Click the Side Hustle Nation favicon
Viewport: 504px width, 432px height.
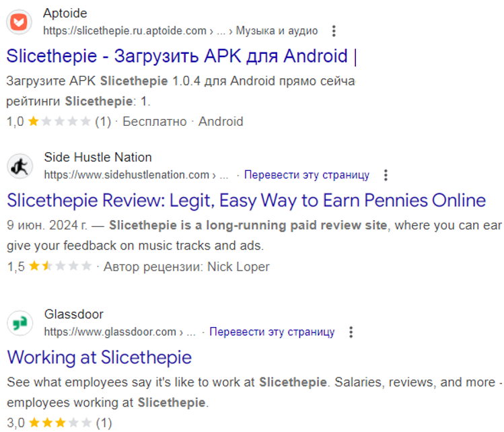tap(20, 166)
